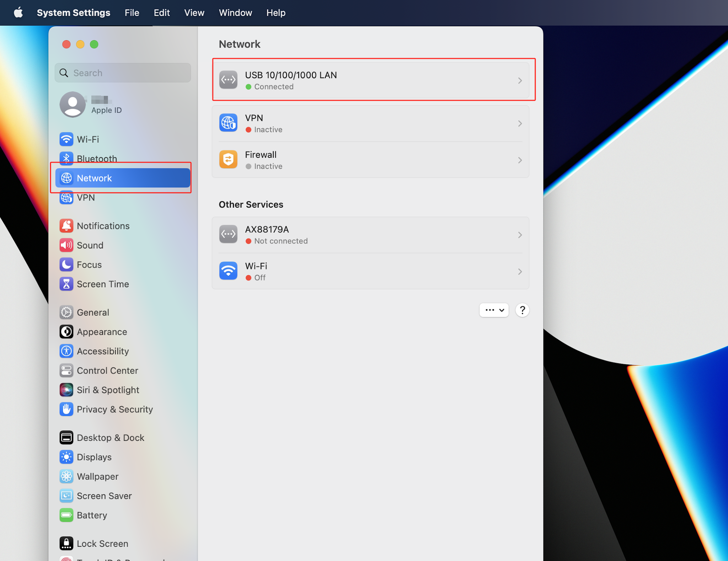This screenshot has height=561, width=728.
Task: Select Siri & Spotlight label
Action: tap(108, 390)
